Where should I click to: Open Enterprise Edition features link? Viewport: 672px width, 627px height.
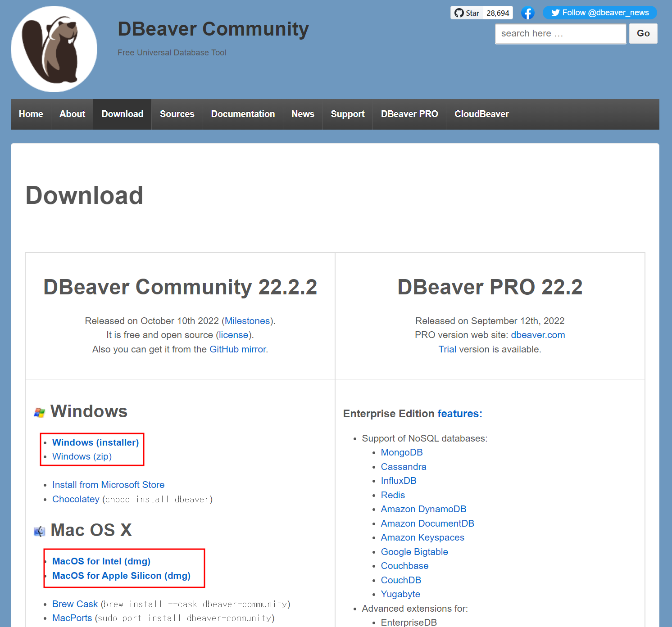(460, 414)
